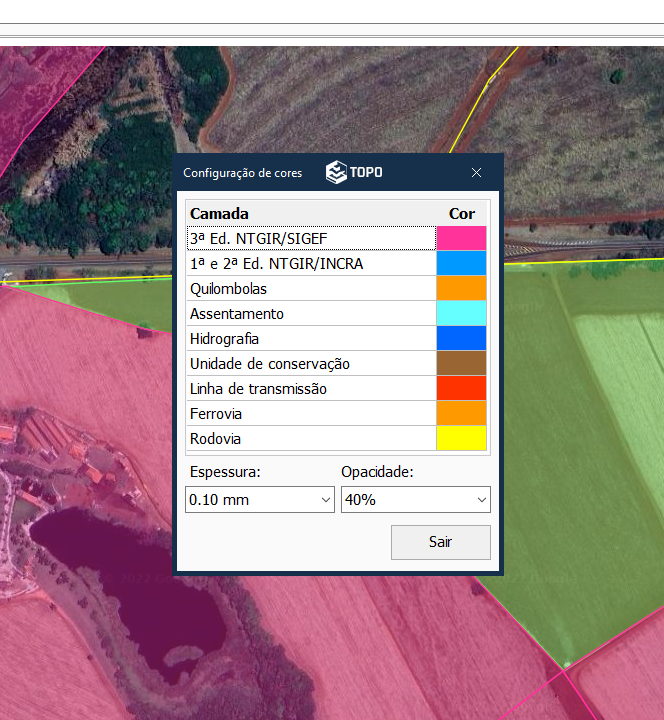Pick the Quilombolas orange color swatch

(461, 288)
